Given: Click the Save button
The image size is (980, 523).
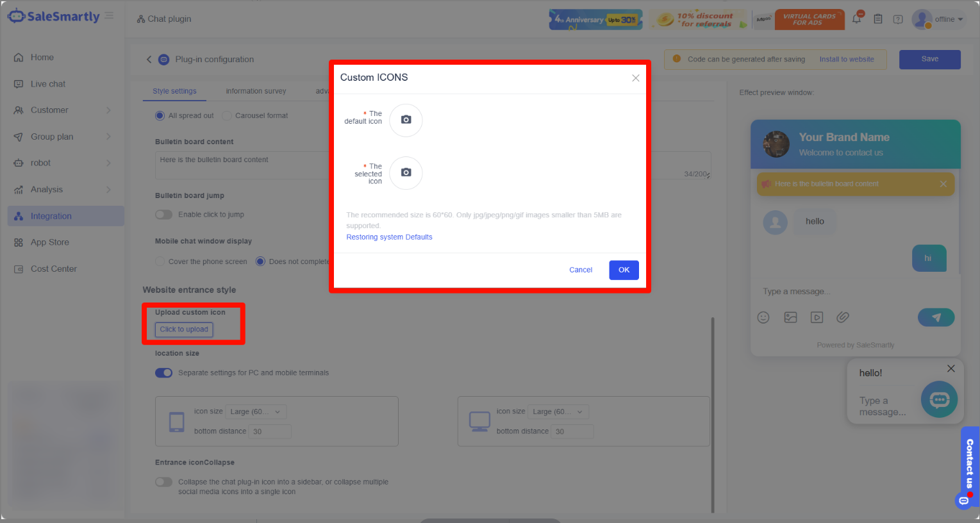Looking at the screenshot, I should pyautogui.click(x=929, y=59).
